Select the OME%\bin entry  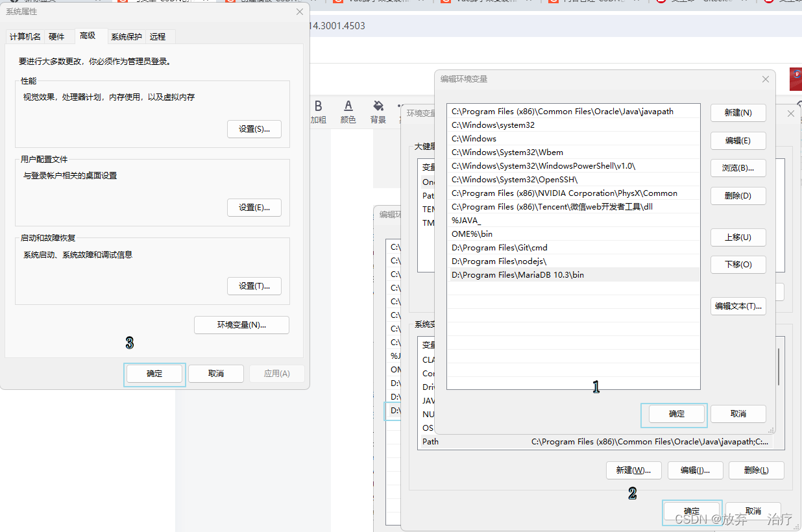click(x=574, y=234)
